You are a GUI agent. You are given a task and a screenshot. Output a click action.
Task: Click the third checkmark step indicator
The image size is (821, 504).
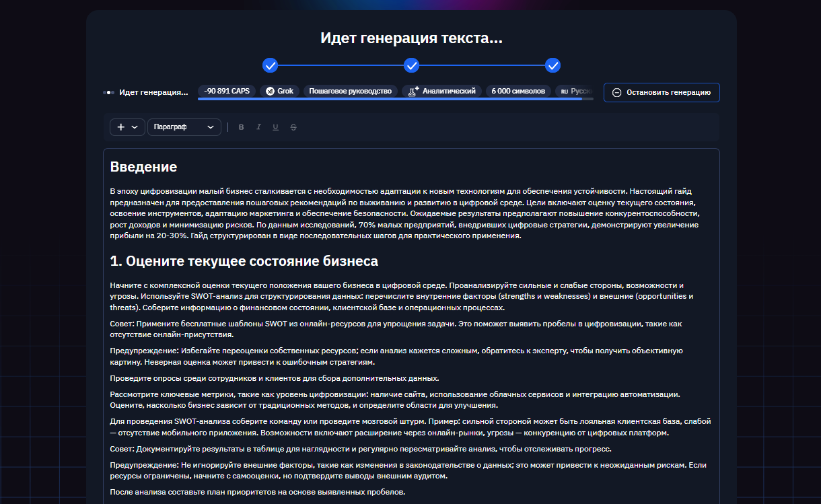[553, 66]
